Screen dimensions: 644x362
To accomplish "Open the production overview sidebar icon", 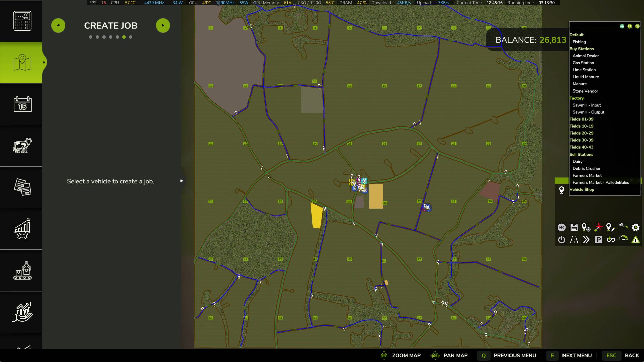I will pos(22,21).
